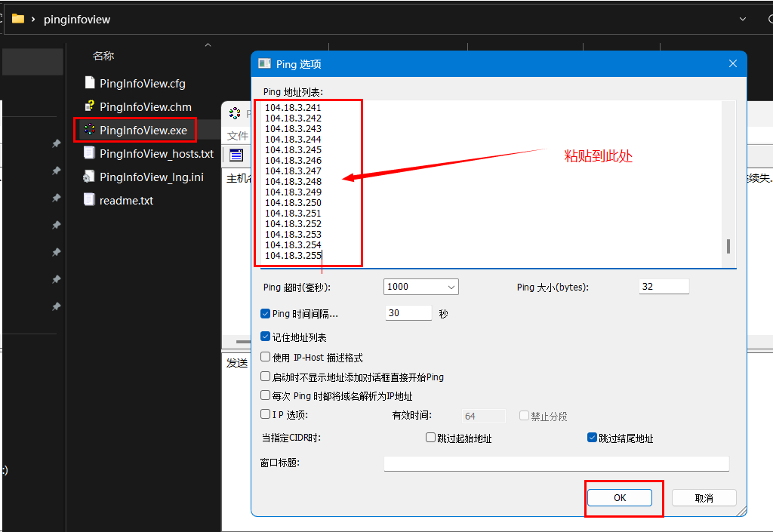Click the breadcrumb chevron before pinginfoview
This screenshot has width=773, height=532.
pyautogui.click(x=33, y=19)
